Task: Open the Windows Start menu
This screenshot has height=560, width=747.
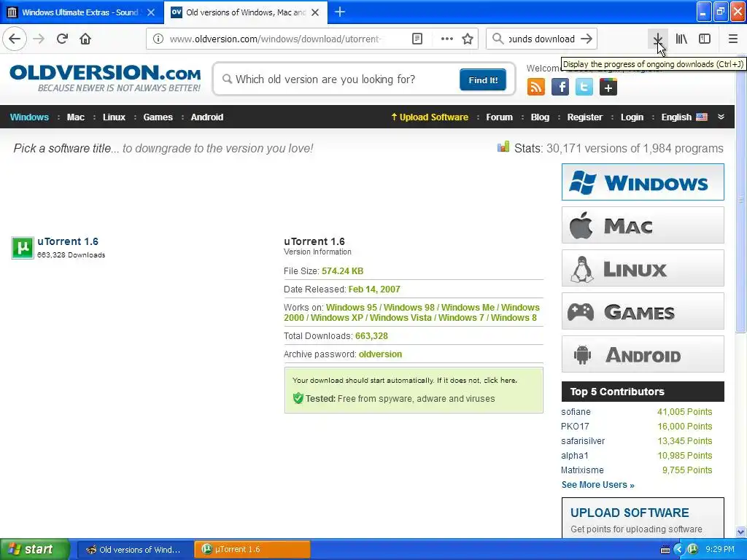Action: tap(34, 549)
